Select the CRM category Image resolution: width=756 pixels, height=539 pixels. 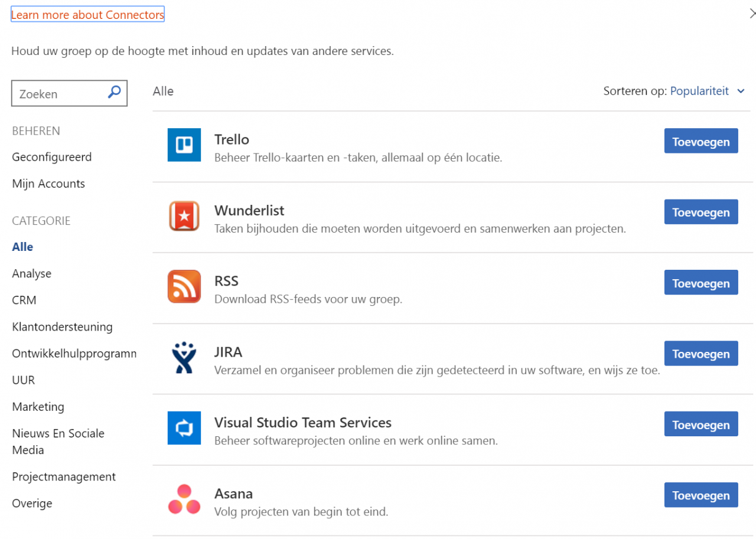coord(24,300)
